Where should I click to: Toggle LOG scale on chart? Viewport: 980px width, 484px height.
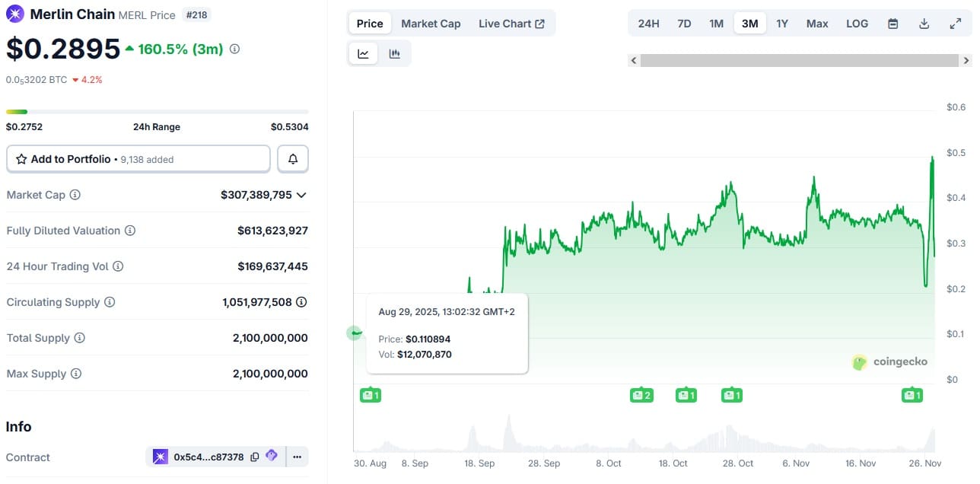(x=857, y=24)
